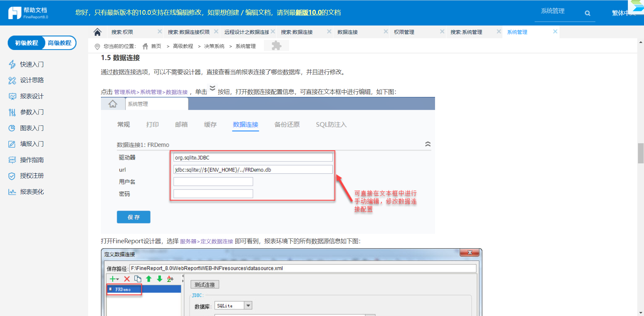This screenshot has height=316, width=644.
Task: Click the page scrollbar thumb
Action: point(641,153)
